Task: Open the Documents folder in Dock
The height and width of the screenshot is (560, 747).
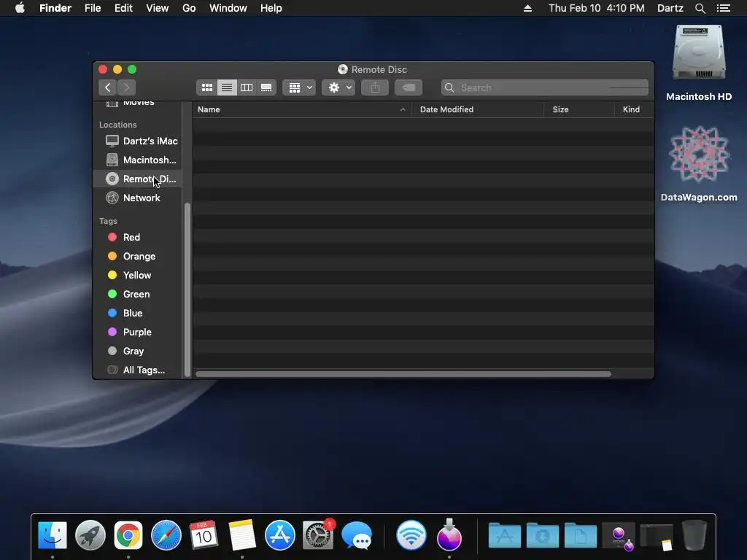Action: [581, 535]
